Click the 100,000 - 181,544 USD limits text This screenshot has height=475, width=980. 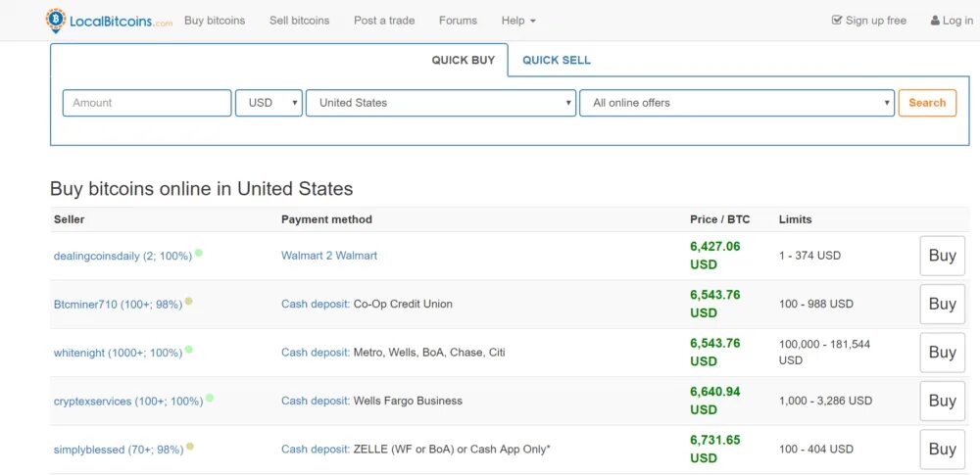(x=824, y=353)
